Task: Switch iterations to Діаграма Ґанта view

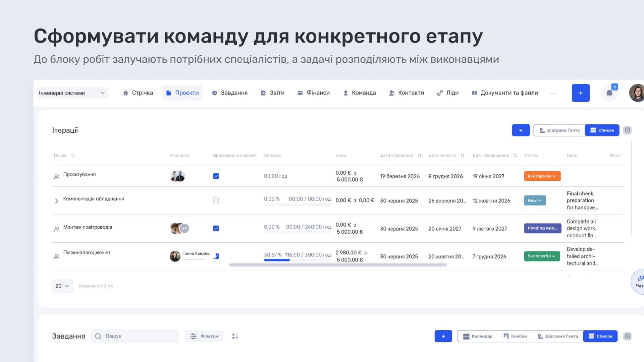Action: click(x=559, y=130)
